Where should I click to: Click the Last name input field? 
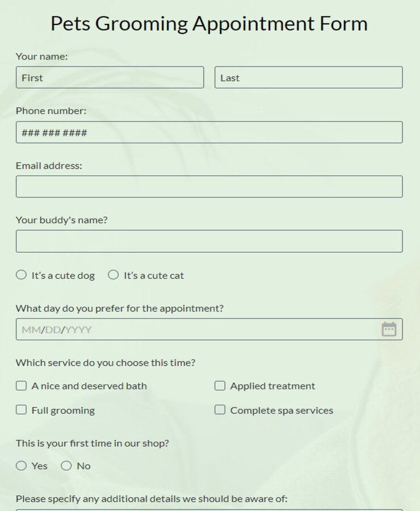pyautogui.click(x=308, y=77)
